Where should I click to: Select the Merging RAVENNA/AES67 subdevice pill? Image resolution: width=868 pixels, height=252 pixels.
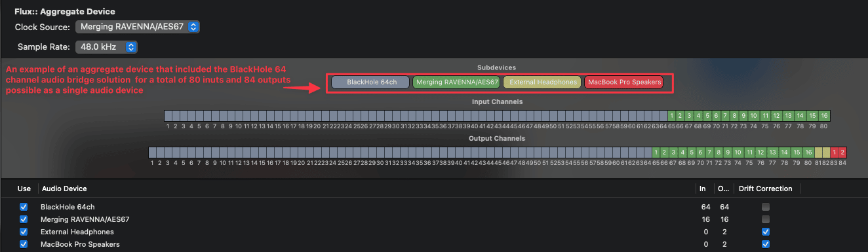pyautogui.click(x=456, y=82)
